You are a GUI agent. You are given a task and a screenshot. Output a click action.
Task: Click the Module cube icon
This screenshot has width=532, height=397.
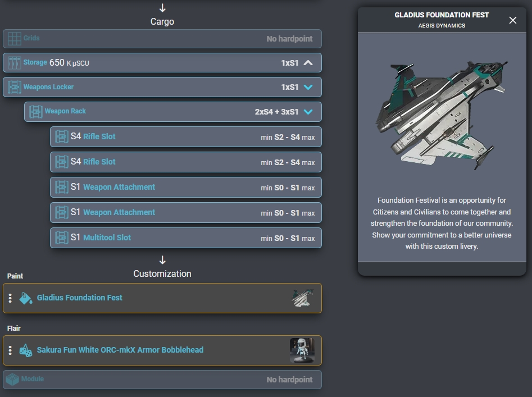[12, 380]
